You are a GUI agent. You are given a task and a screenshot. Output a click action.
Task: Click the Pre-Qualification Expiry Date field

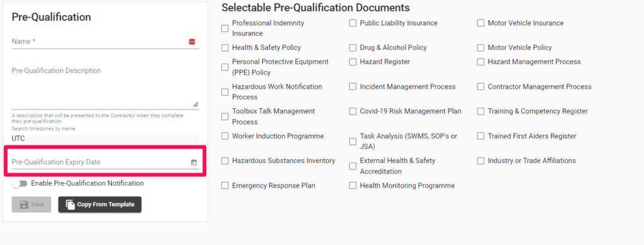pyautogui.click(x=105, y=162)
